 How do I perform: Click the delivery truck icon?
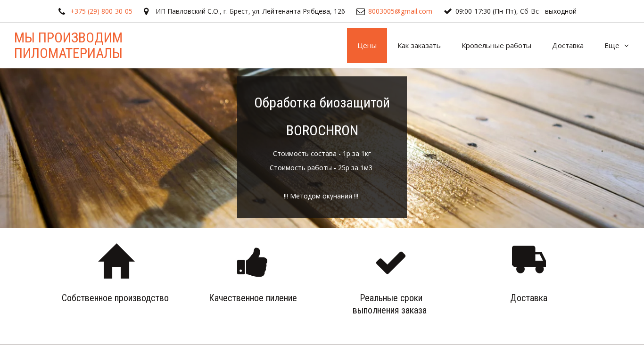[x=529, y=259]
